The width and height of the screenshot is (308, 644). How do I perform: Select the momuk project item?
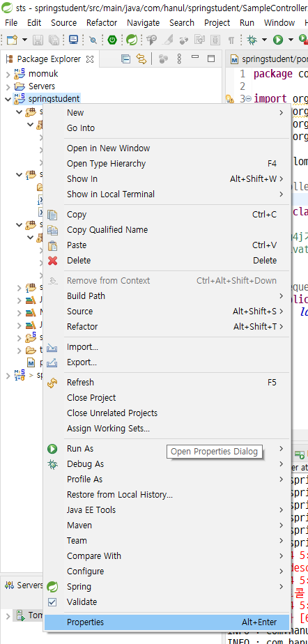pyautogui.click(x=43, y=74)
